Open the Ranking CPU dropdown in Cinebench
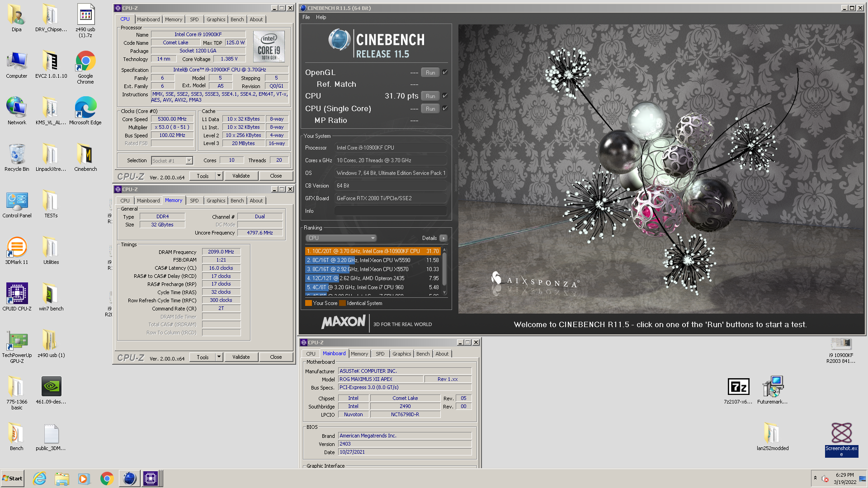 point(341,238)
